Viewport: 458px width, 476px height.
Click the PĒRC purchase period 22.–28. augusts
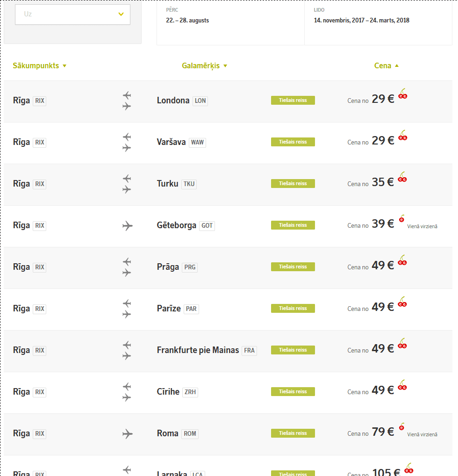coord(187,20)
